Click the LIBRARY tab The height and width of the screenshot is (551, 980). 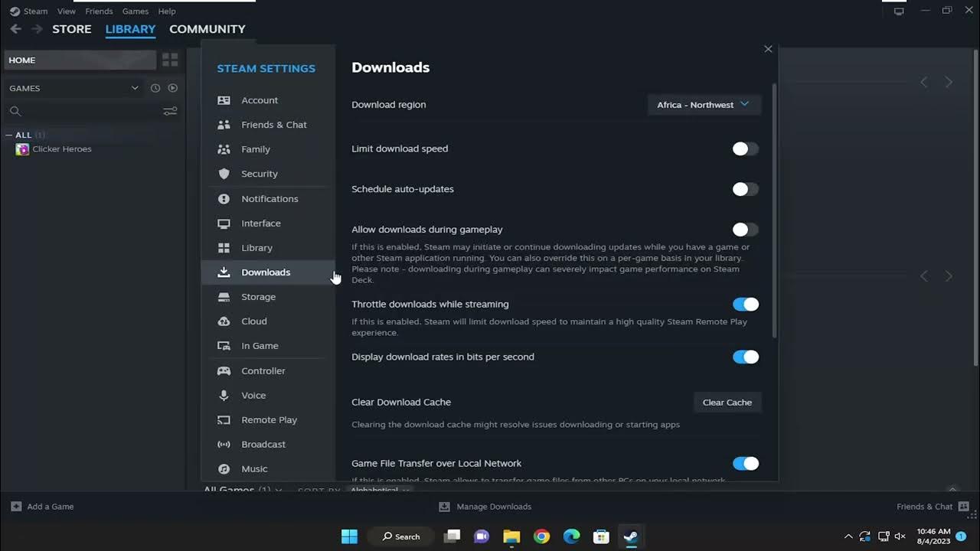pos(130,29)
